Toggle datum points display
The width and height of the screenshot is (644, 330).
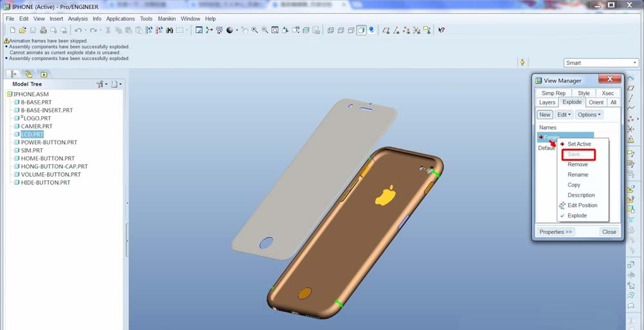(406, 30)
